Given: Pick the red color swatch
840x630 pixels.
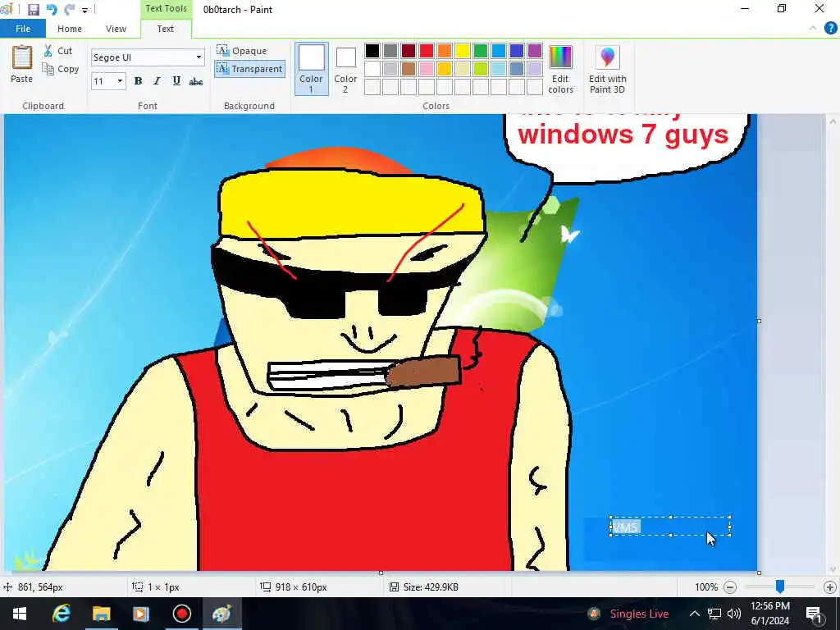Looking at the screenshot, I should coord(427,50).
